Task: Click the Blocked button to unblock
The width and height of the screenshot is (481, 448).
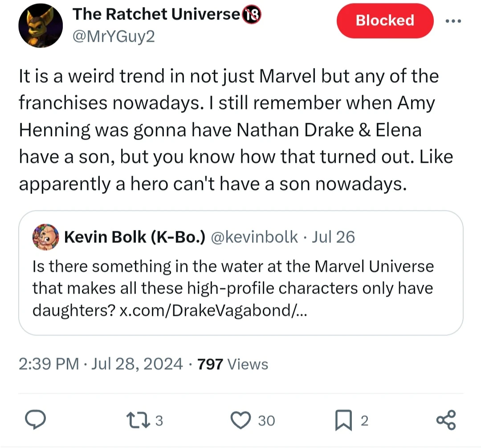Action: pyautogui.click(x=384, y=20)
